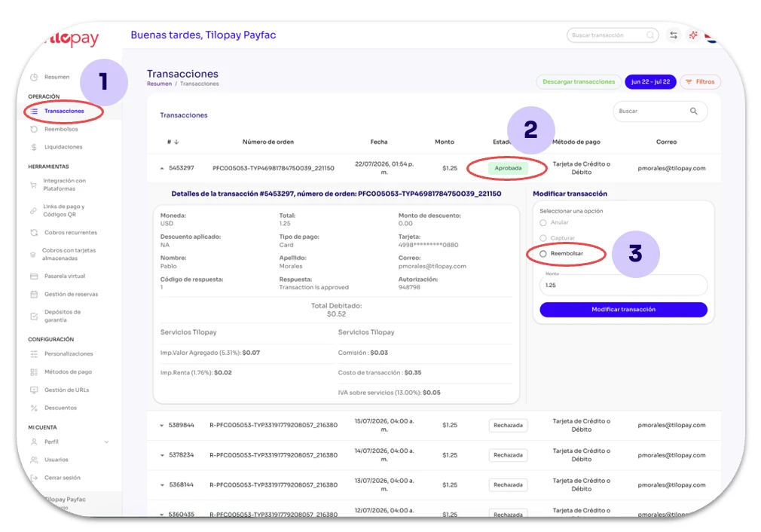The height and width of the screenshot is (532, 761).
Task: Open Cobros recurrentes in sidebar
Action: (71, 233)
